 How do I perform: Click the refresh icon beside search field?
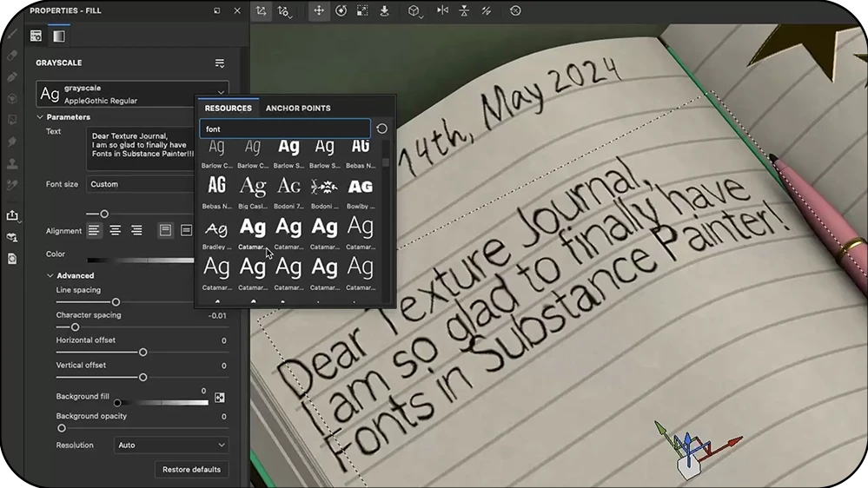382,129
